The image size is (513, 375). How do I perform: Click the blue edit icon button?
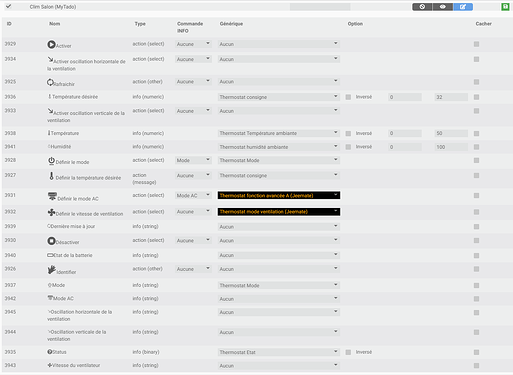(463, 7)
